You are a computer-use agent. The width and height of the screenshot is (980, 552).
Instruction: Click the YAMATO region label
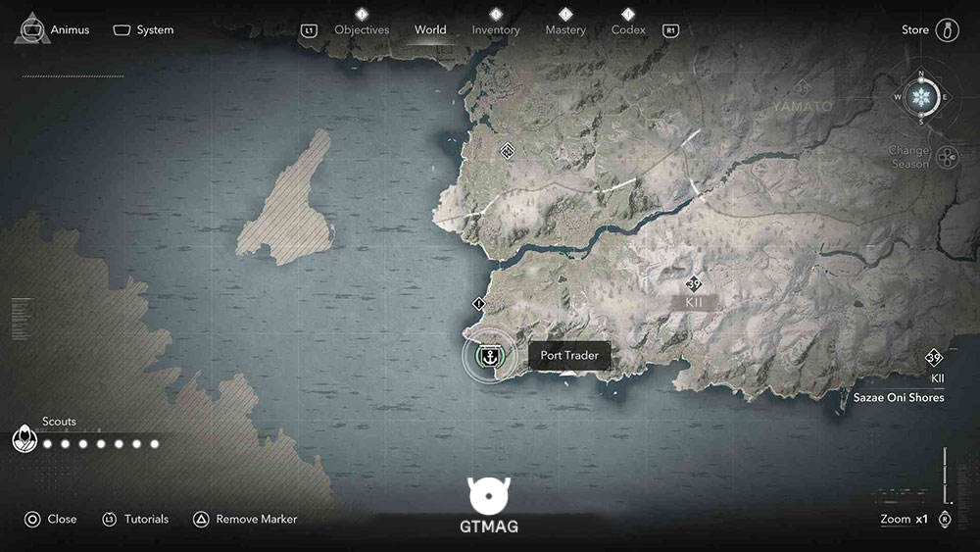pyautogui.click(x=802, y=107)
